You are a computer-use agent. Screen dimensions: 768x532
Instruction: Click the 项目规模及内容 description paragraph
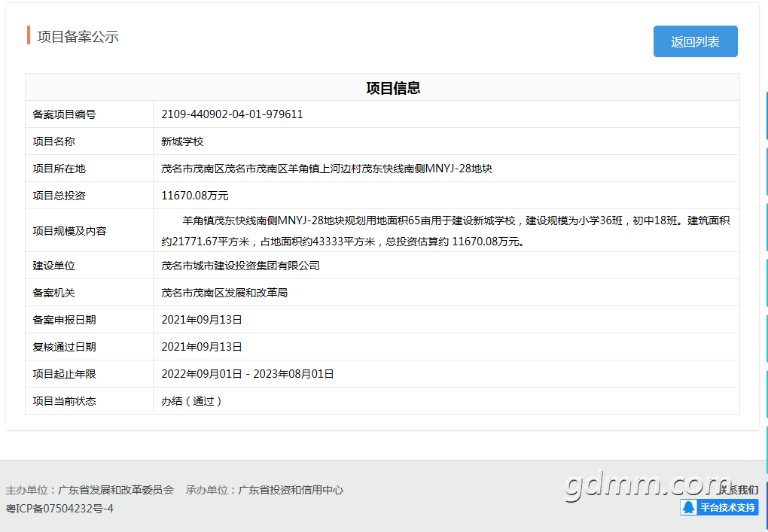446,231
